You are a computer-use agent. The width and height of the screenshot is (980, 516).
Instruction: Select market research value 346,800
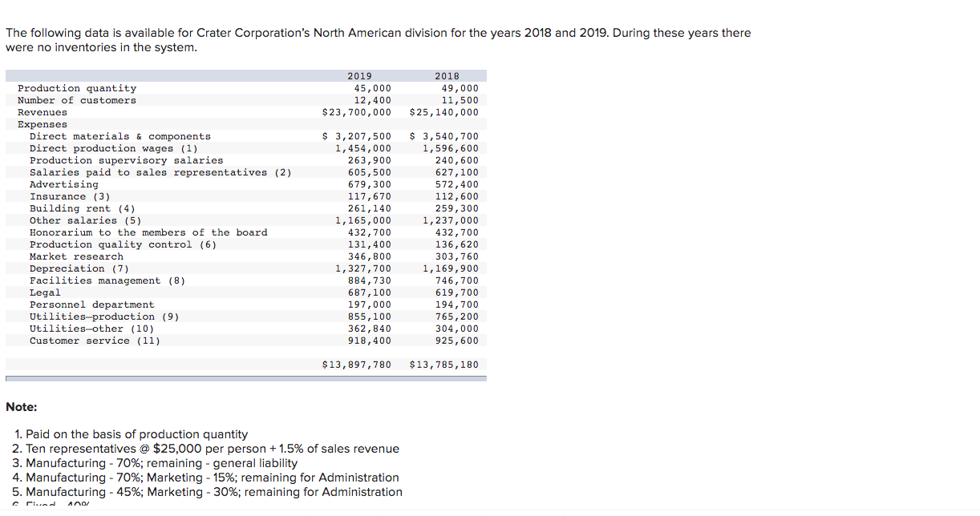pos(370,256)
